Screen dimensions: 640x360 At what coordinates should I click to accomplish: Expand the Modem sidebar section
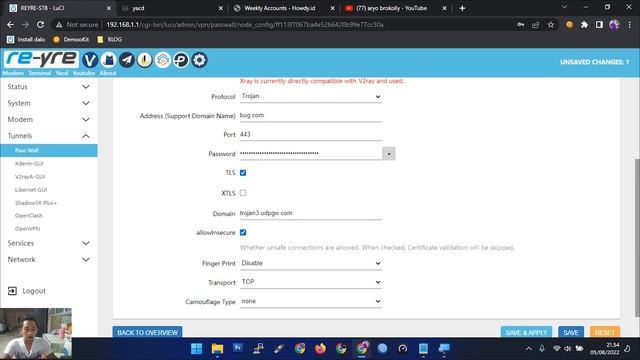tap(49, 119)
